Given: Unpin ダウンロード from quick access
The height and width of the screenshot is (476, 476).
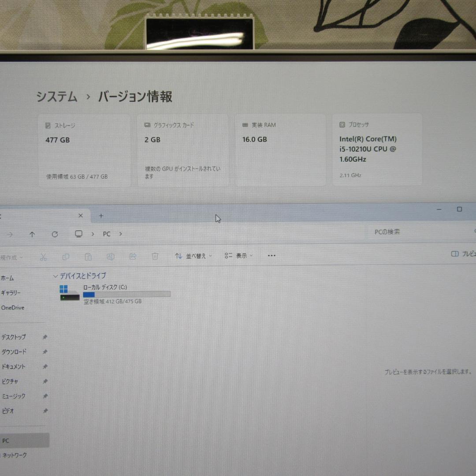Looking at the screenshot, I should [x=45, y=352].
